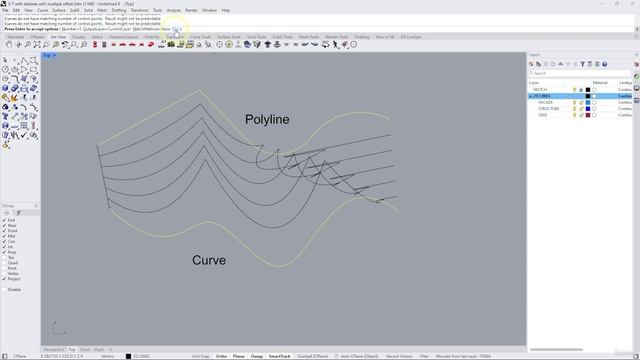640x360 pixels.
Task: Toggle Ortho in the status bar
Action: coord(221,356)
